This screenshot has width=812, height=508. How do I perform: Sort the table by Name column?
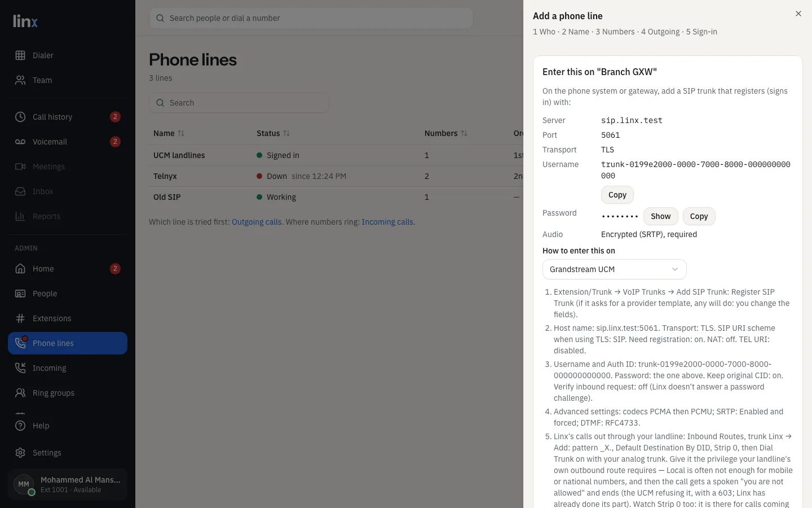(x=169, y=133)
